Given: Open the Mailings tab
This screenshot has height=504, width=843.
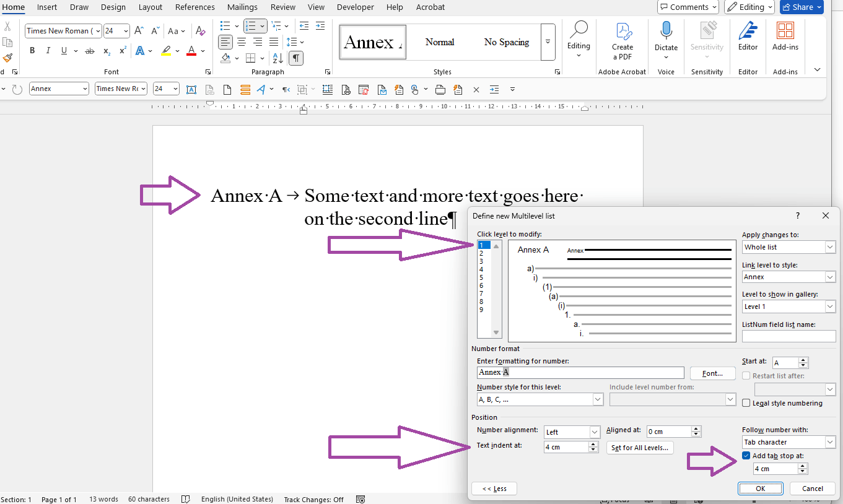Looking at the screenshot, I should (242, 7).
